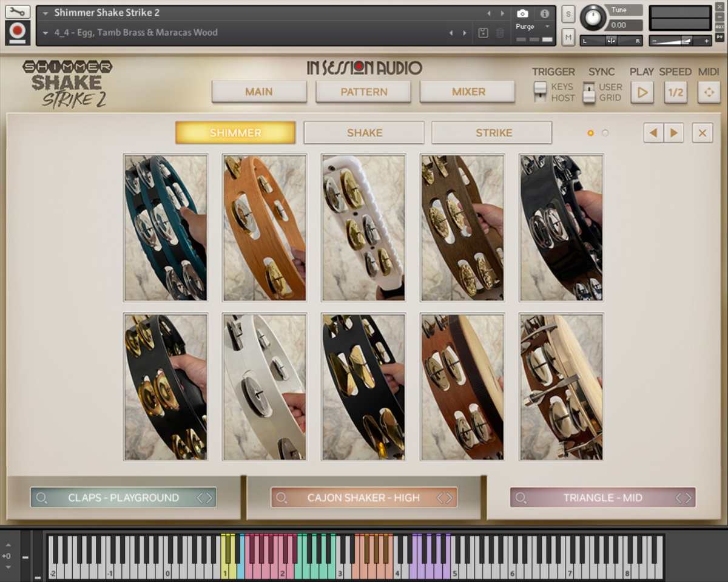Choose the white stick tambourine thumbnail
Screen dimensions: 728x582
click(x=363, y=228)
